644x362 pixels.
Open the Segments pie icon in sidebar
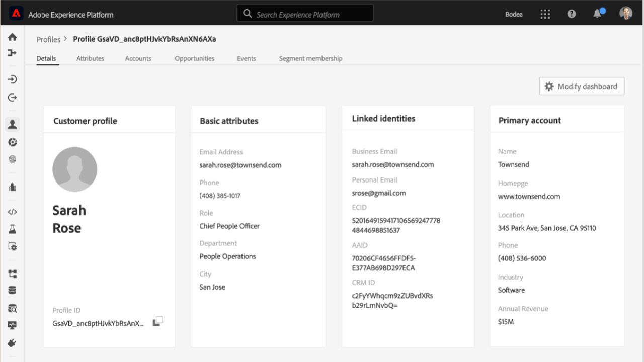[x=13, y=142]
